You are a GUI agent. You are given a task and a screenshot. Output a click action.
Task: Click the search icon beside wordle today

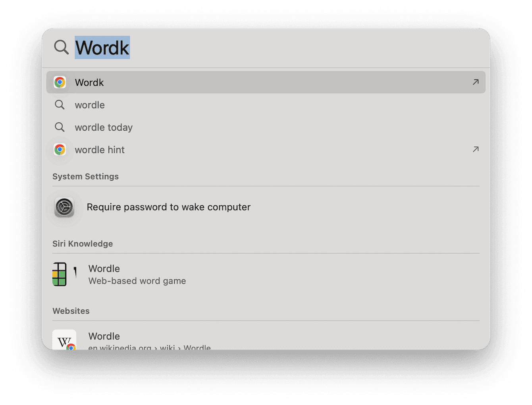pos(60,127)
